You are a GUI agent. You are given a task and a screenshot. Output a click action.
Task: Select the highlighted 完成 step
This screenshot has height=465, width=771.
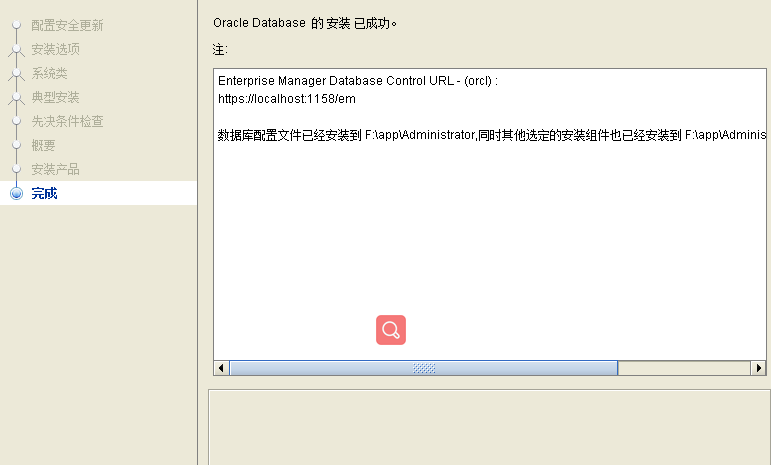pos(98,193)
